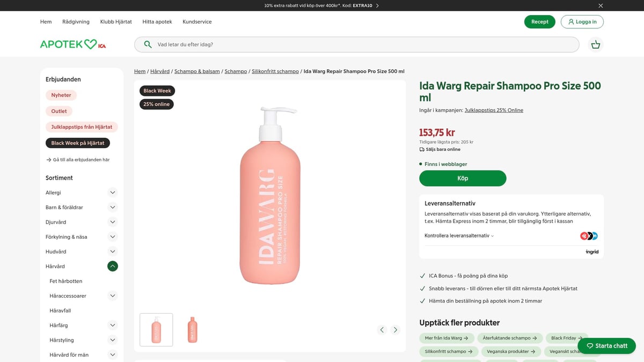Select the Nyheter filter pill
Image resolution: width=644 pixels, height=362 pixels.
pyautogui.click(x=61, y=95)
